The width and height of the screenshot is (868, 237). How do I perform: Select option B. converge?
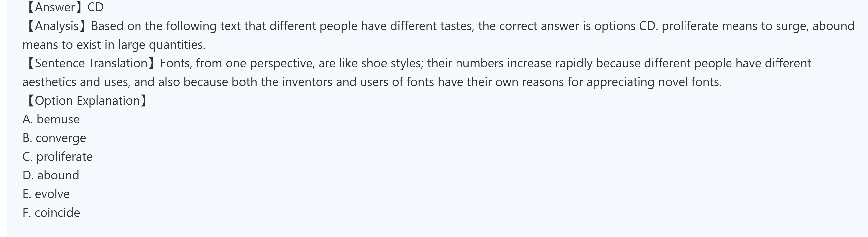pyautogui.click(x=54, y=138)
